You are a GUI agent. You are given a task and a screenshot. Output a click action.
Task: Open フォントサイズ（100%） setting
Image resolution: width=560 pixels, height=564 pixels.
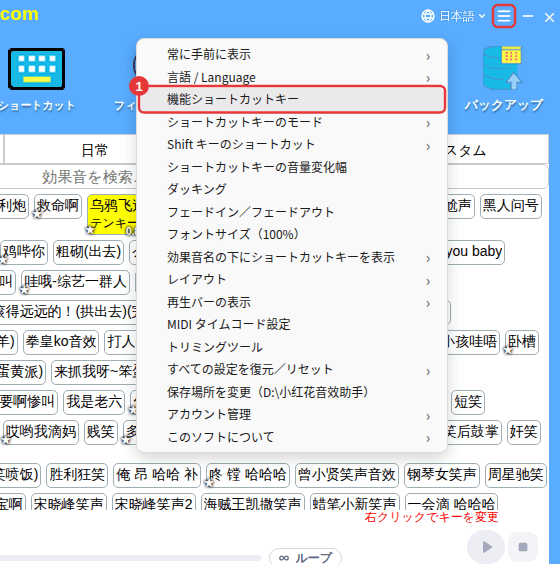tap(292, 235)
